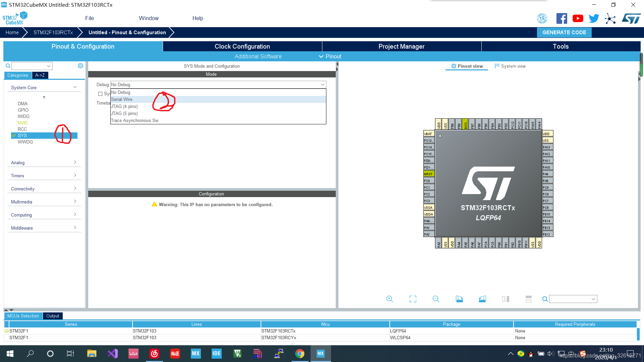
Task: Open the YouTube link icon
Action: pos(578,18)
